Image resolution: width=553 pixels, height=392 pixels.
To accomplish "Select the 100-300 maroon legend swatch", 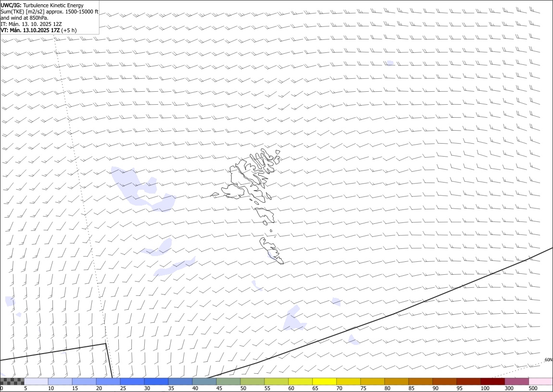I will point(492,381).
